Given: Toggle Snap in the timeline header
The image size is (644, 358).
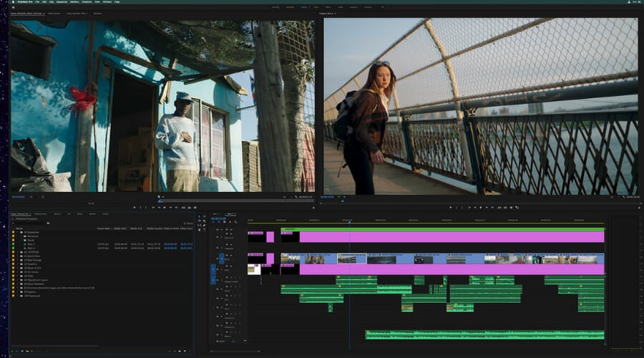Looking at the screenshot, I should point(218,222).
